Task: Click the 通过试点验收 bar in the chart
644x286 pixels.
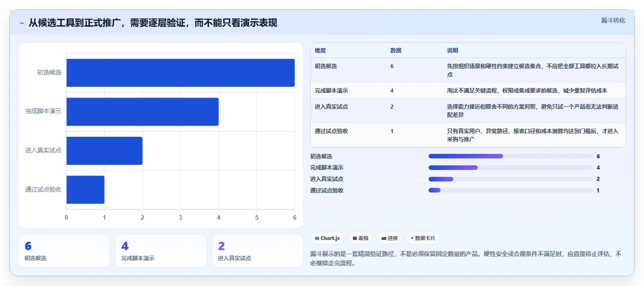Action: click(86, 189)
